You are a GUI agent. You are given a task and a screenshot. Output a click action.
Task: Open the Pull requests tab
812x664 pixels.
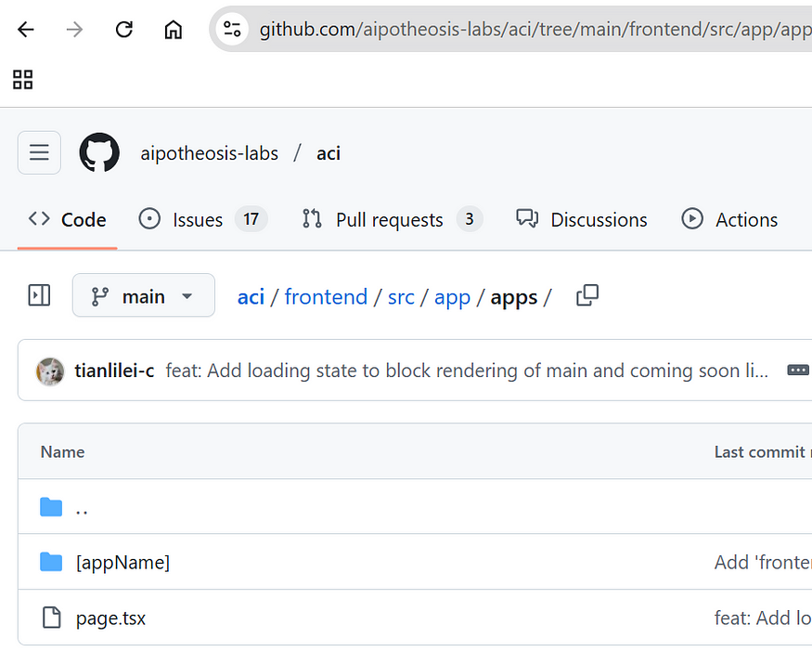click(390, 220)
